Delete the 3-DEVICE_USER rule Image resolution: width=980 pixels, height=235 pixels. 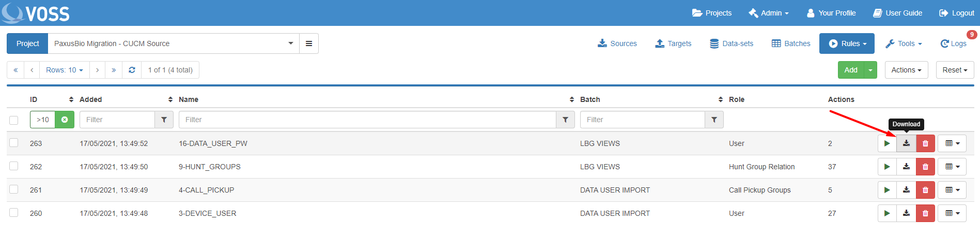coord(925,213)
